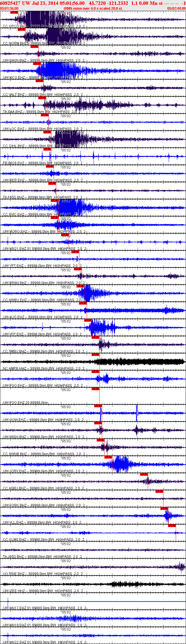This screenshot has height=644, width=186.
Task: Select the PB B926 EHZ station label
Action: click(x=43, y=163)
